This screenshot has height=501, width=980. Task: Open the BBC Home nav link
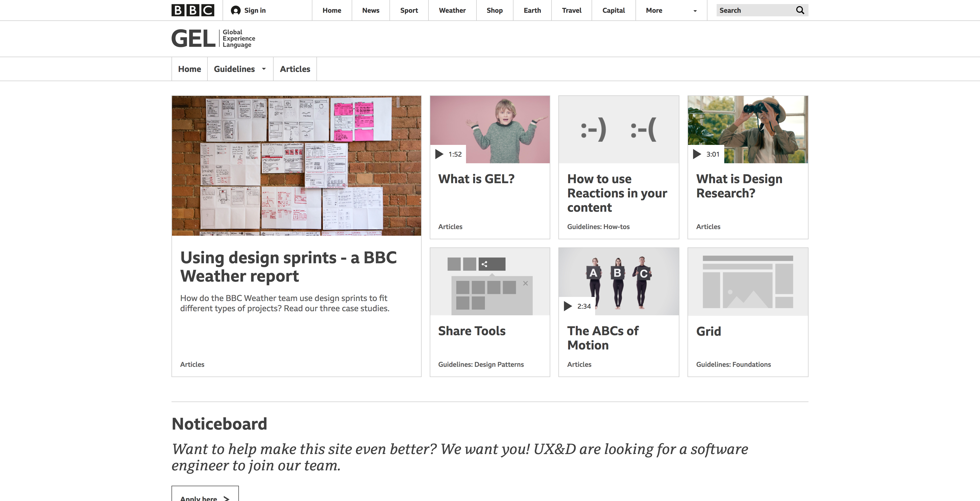click(x=332, y=10)
